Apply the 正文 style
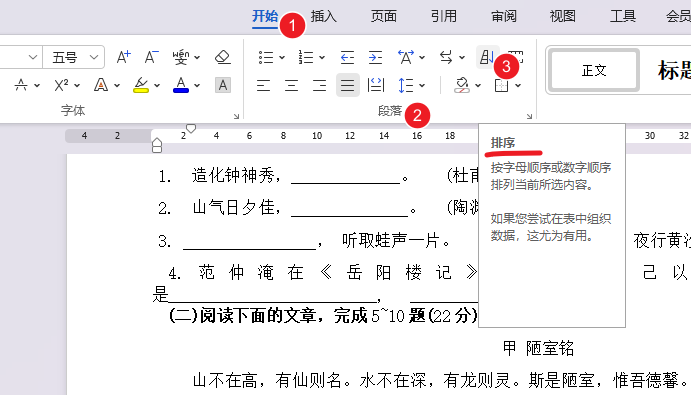691x395 pixels. tap(594, 70)
